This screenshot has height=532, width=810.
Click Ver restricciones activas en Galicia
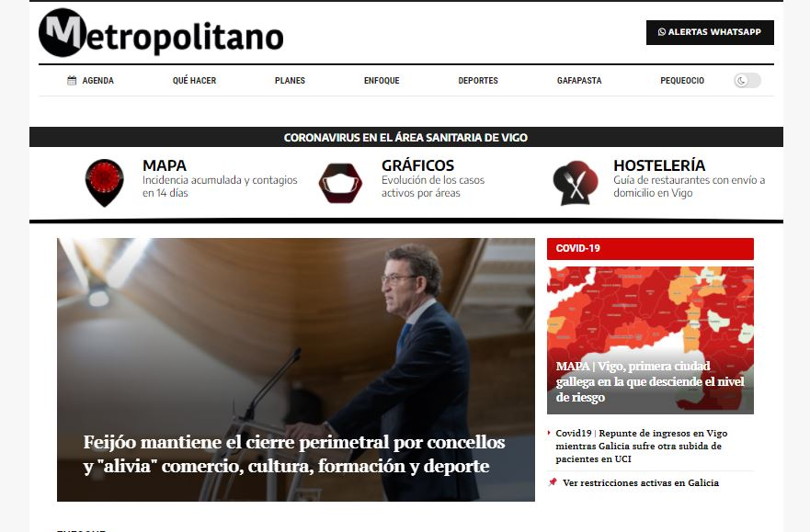(x=641, y=482)
